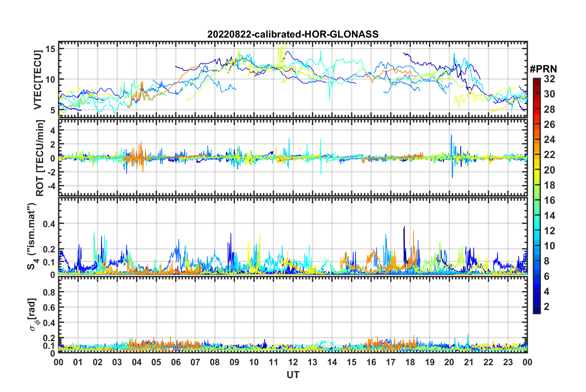The height and width of the screenshot is (392, 586).
Task: Click the UT x-axis label
Action: pos(293,375)
